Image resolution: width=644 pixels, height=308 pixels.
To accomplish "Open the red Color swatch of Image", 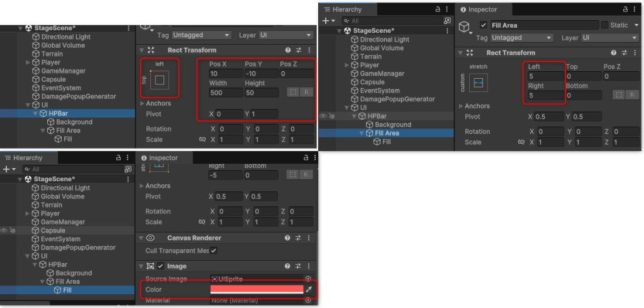I will [257, 289].
